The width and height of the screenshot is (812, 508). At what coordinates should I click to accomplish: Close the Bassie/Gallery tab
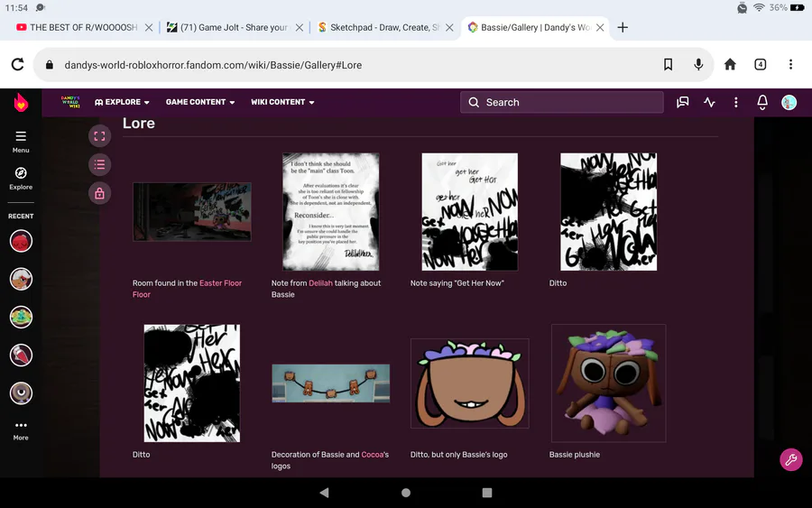(600, 27)
